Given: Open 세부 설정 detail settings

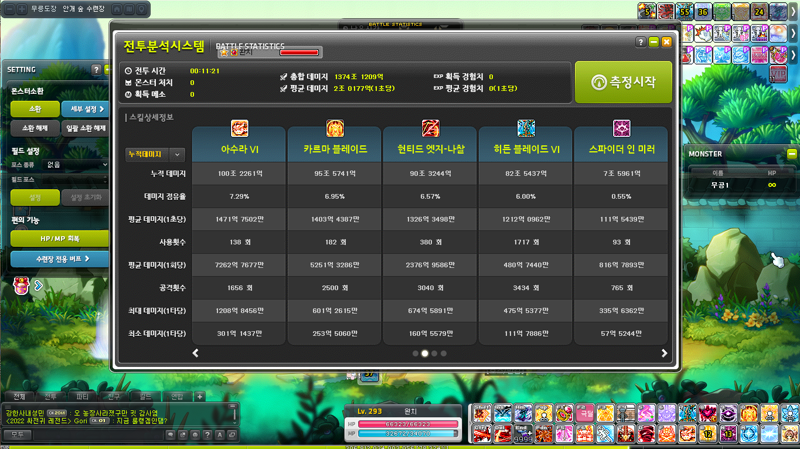Looking at the screenshot, I should [86, 109].
